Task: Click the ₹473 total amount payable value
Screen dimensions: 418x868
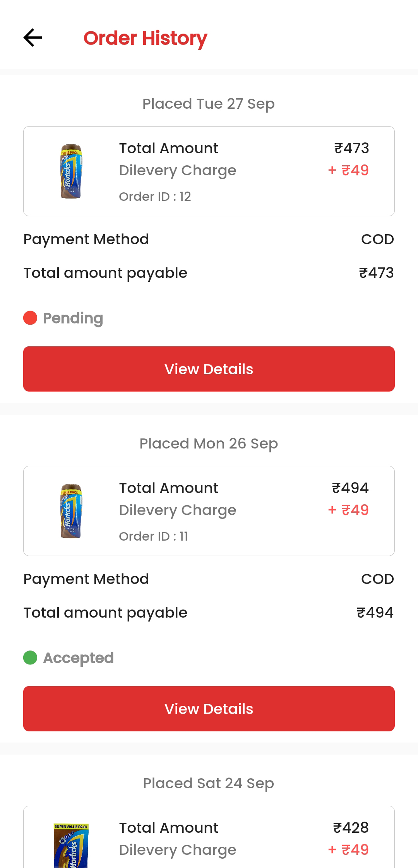Action: click(376, 273)
